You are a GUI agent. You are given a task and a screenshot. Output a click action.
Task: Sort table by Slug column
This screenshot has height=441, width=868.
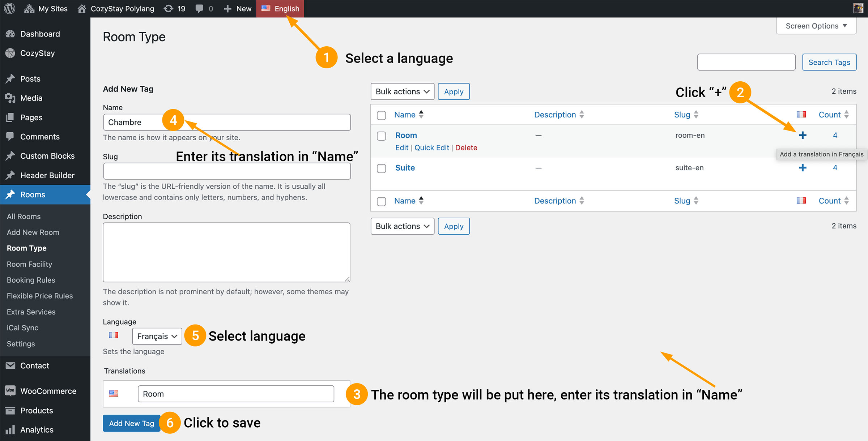pyautogui.click(x=682, y=115)
